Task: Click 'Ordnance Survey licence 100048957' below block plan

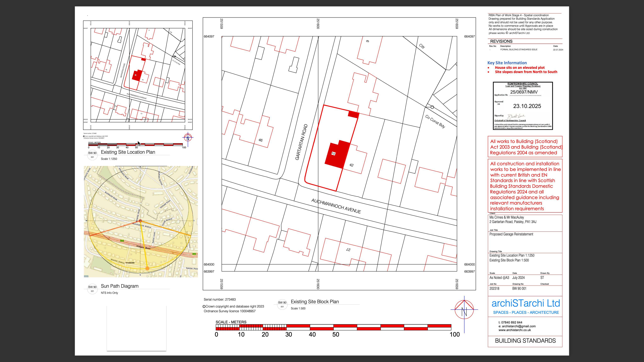Action: click(230, 311)
